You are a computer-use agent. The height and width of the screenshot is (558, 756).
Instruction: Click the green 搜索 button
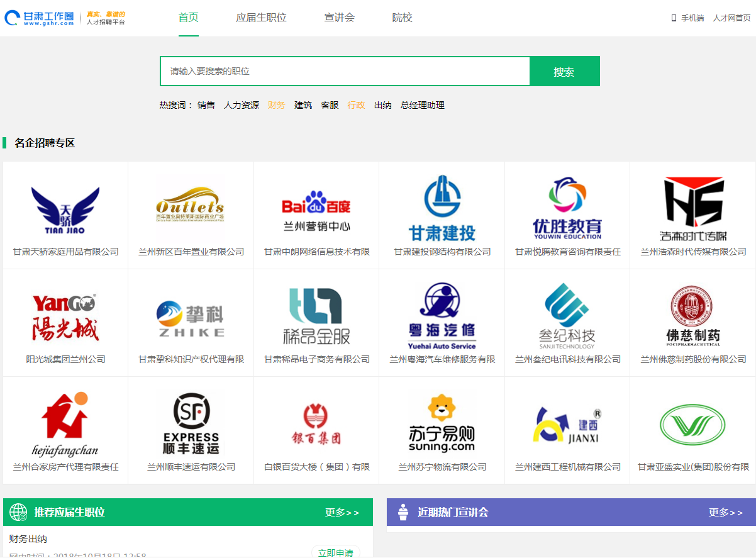564,71
